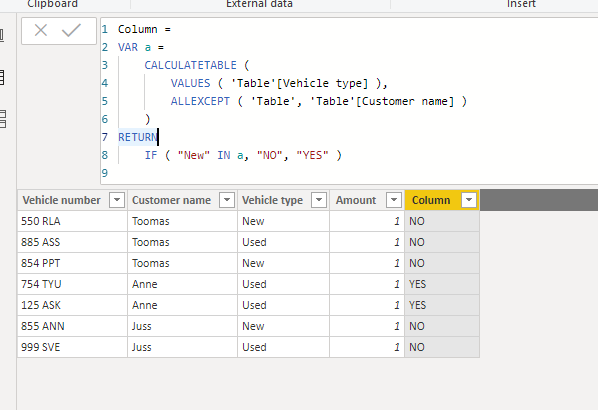Click New in the 550 RLA row
Viewport: 598px width, 410px height.
point(283,221)
